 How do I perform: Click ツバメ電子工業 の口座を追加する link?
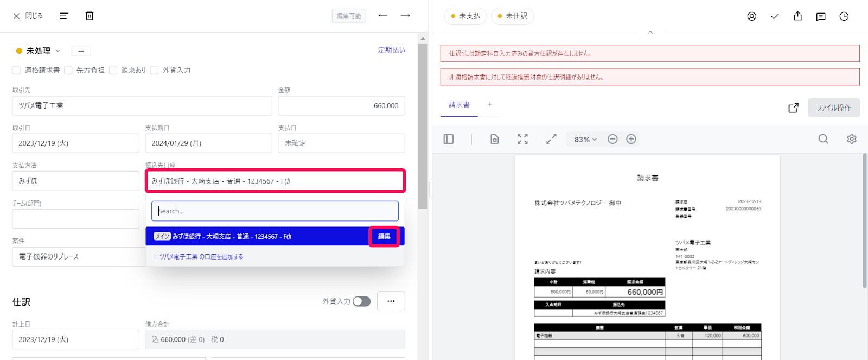tap(198, 257)
